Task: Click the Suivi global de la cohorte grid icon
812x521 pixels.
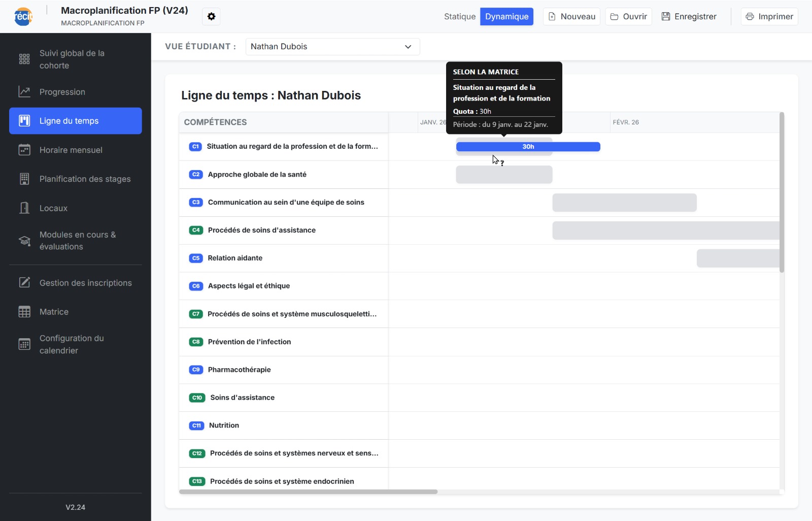Action: tap(24, 59)
